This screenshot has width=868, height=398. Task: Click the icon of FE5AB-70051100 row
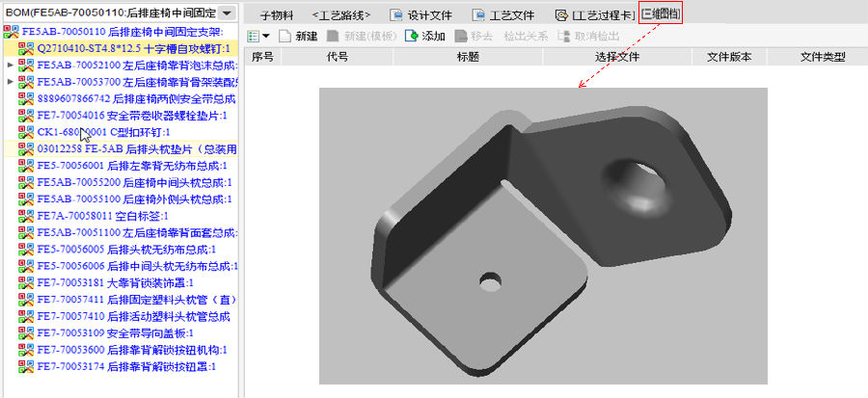pyautogui.click(x=26, y=232)
